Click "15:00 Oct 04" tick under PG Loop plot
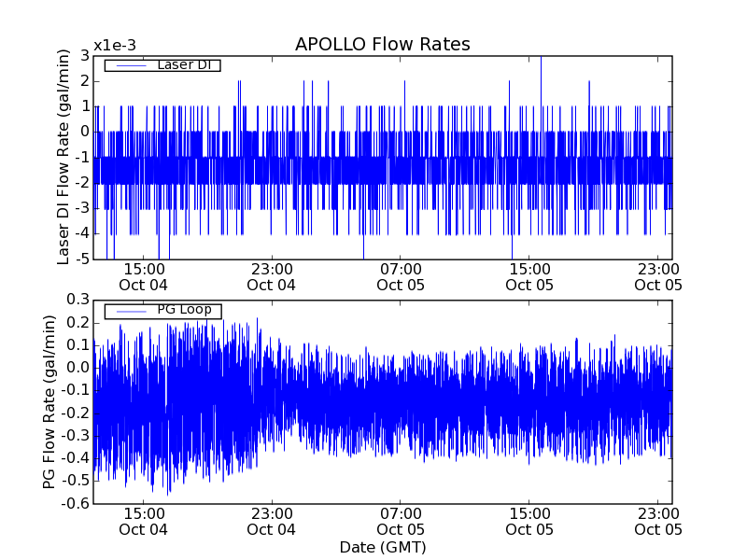 [144, 522]
